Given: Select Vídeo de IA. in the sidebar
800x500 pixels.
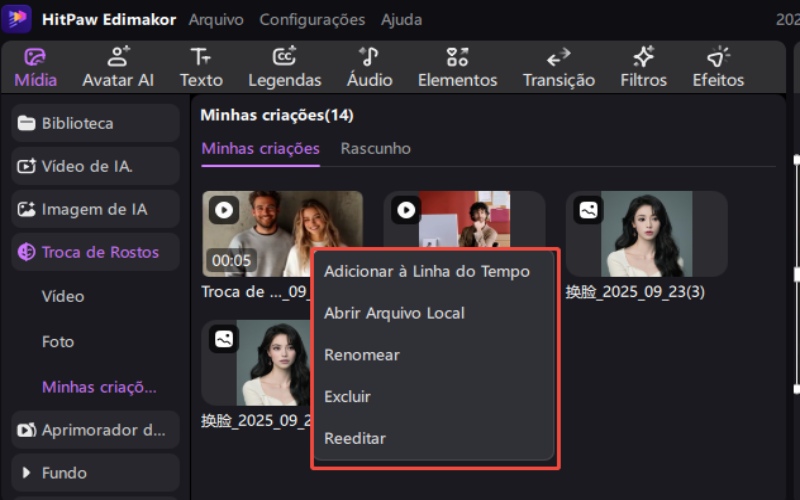Looking at the screenshot, I should 95,166.
